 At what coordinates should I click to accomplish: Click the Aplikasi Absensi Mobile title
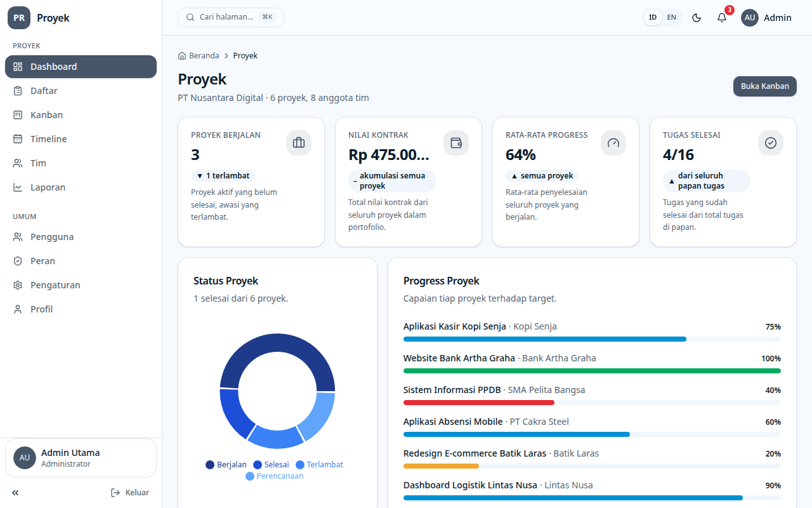point(453,422)
